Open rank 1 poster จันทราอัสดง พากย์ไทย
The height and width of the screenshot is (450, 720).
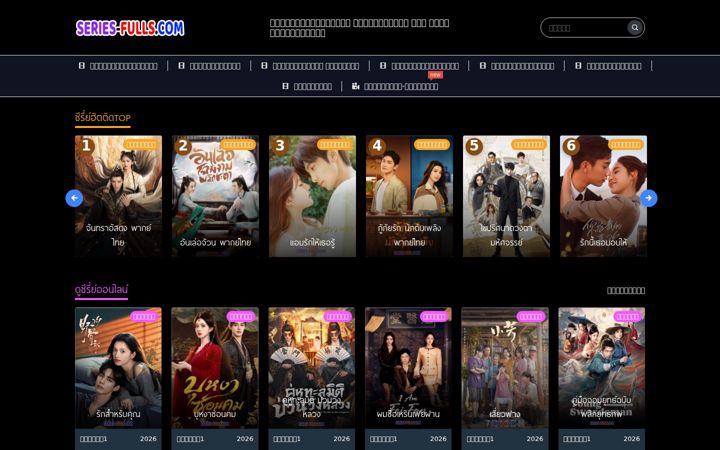118,196
